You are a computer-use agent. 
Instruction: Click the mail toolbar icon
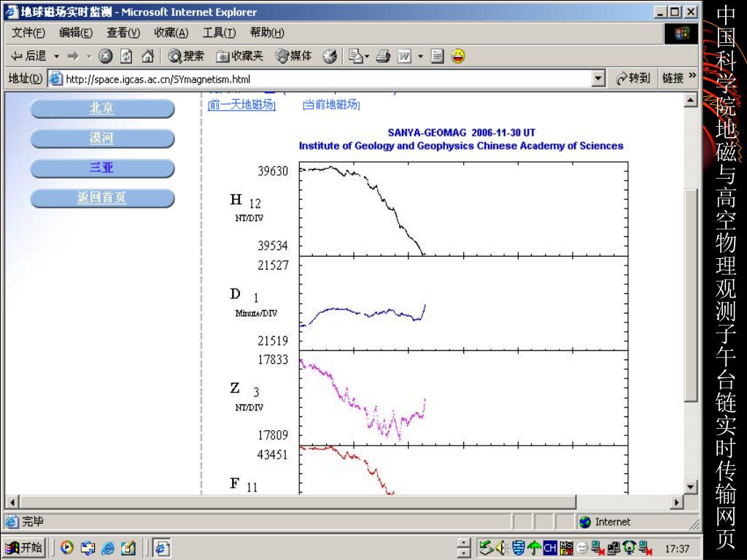359,56
